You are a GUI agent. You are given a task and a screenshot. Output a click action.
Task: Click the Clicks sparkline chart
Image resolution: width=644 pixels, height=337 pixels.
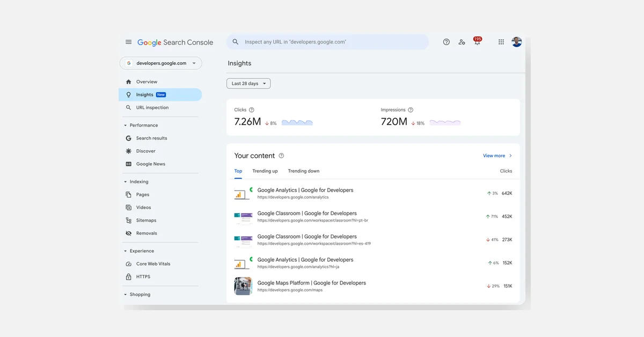pyautogui.click(x=297, y=123)
